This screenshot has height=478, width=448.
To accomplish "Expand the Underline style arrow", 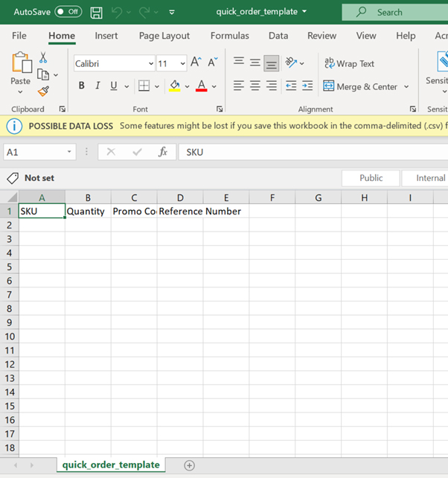I will tap(127, 86).
